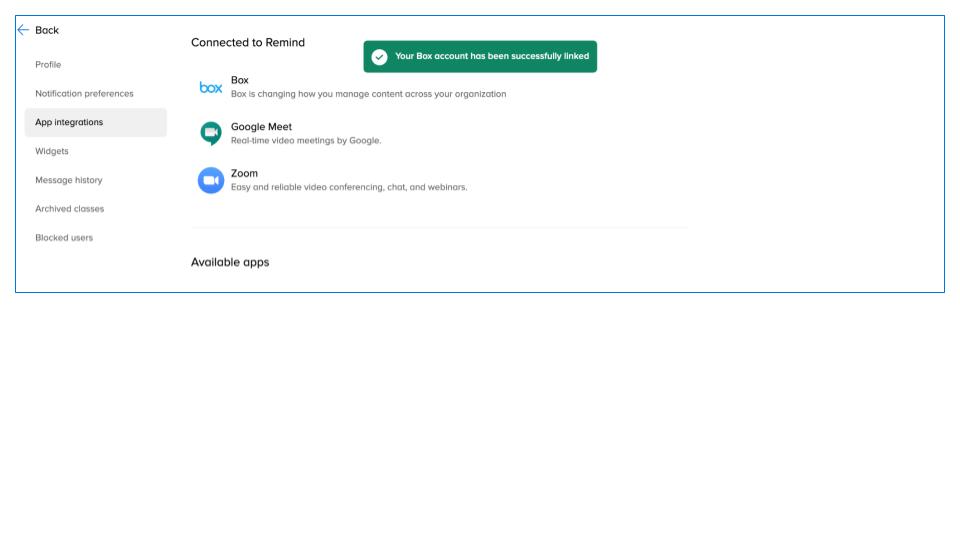
Task: Click the blue Zoom app icon
Action: (211, 180)
